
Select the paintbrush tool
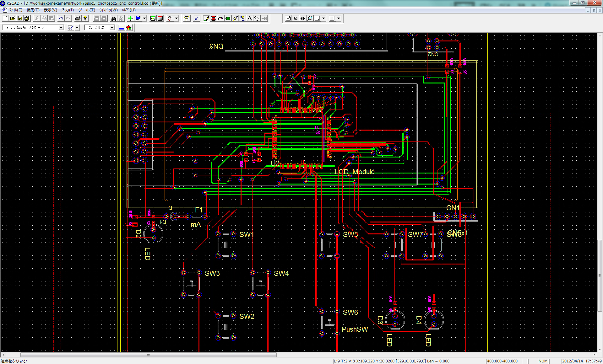[x=235, y=19]
